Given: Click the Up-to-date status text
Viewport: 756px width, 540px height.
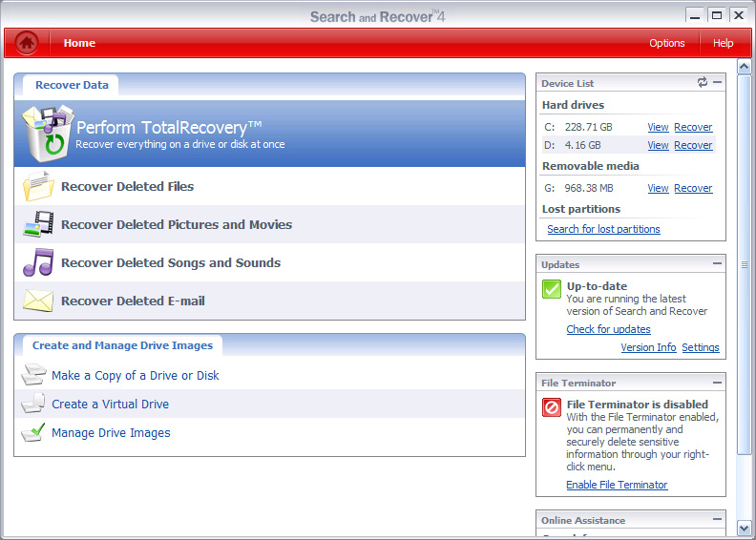Looking at the screenshot, I should tap(597, 286).
